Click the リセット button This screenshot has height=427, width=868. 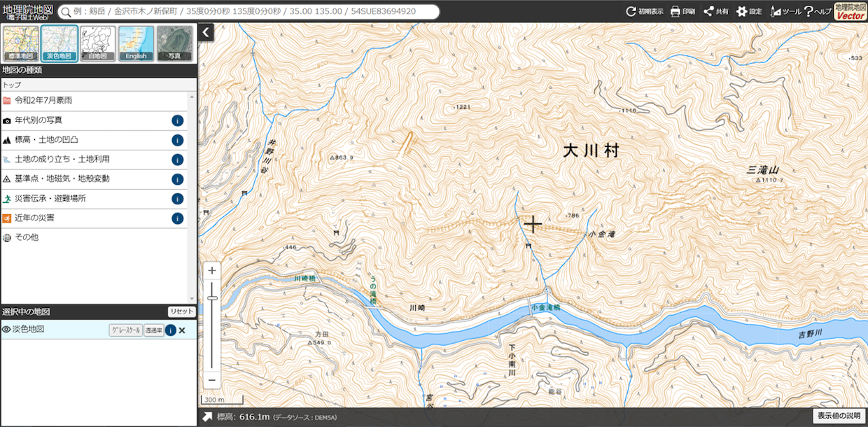[x=181, y=311]
